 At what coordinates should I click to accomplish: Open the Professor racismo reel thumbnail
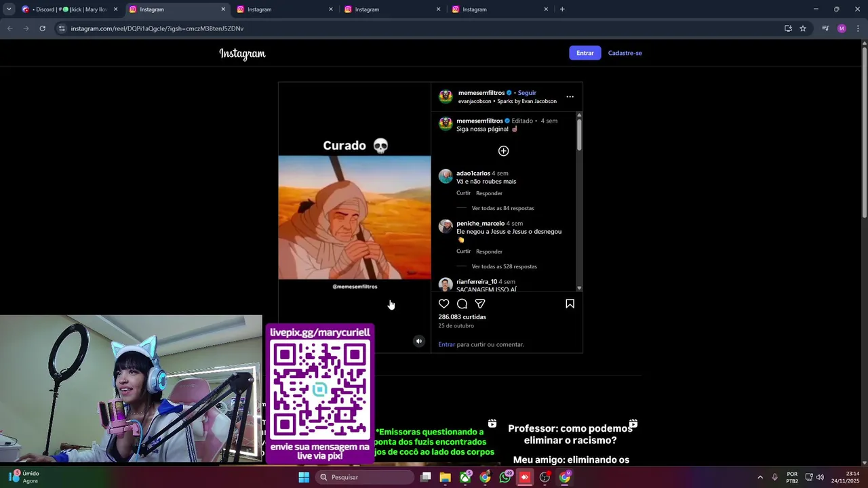[x=570, y=441]
